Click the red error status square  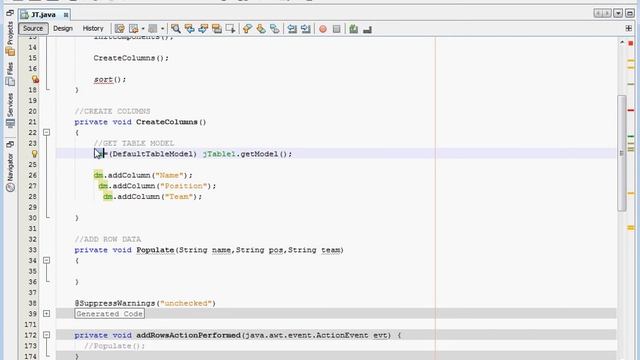(x=631, y=43)
